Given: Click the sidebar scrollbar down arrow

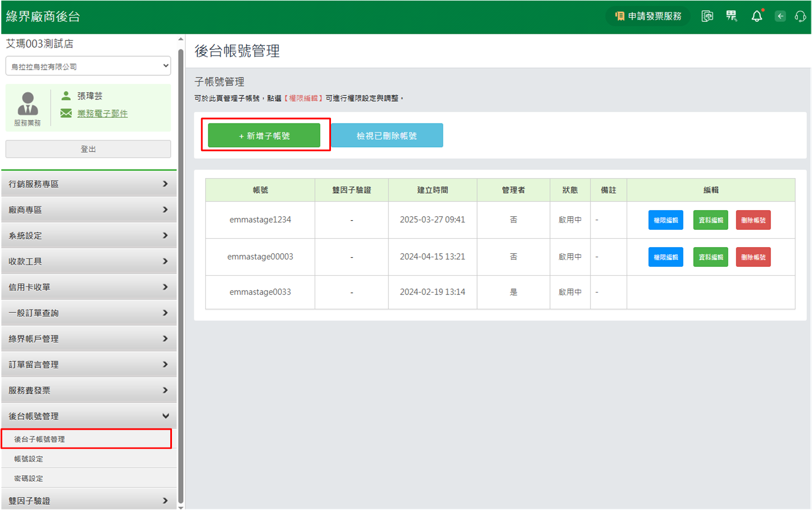Looking at the screenshot, I should (x=180, y=507).
